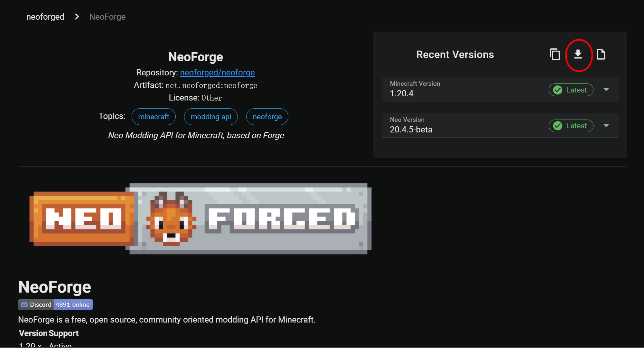
Task: Click the NeoForge project title heading
Action: 195,57
